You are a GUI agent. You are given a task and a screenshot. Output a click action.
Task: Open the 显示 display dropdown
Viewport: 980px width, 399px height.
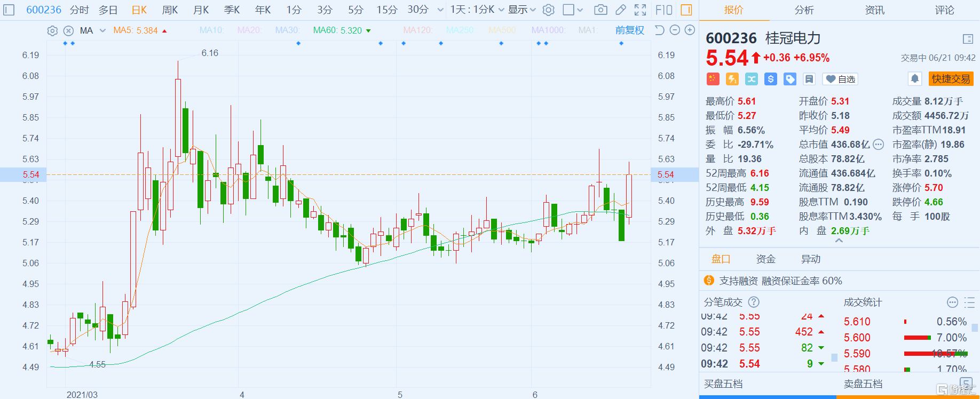coord(521,10)
